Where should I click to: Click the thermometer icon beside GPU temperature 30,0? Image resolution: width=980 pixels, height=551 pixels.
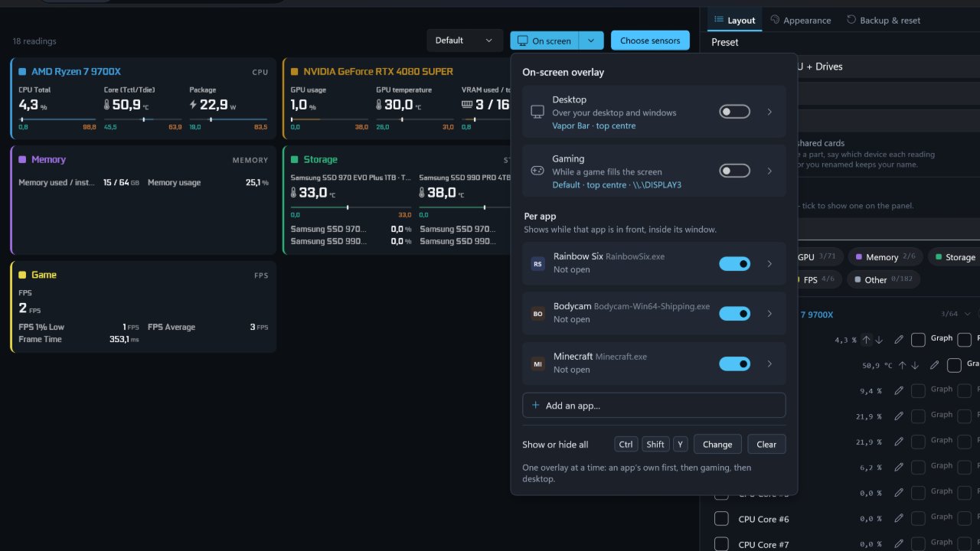tap(380, 105)
